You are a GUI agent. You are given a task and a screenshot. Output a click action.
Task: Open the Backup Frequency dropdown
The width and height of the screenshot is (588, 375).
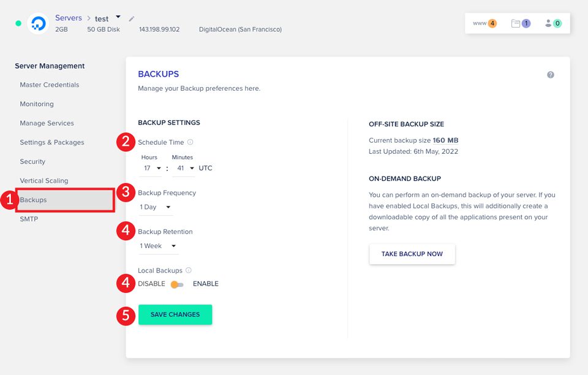(x=155, y=207)
